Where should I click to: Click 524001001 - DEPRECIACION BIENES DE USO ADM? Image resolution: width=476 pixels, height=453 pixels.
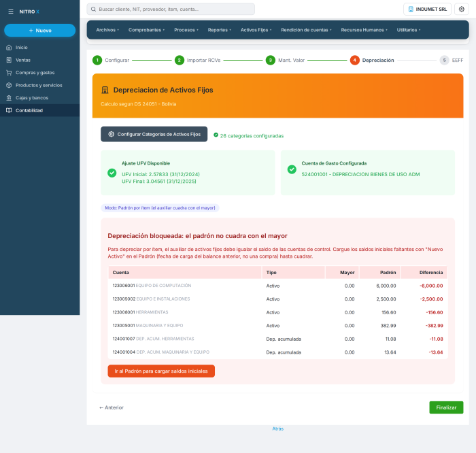[x=360, y=174]
